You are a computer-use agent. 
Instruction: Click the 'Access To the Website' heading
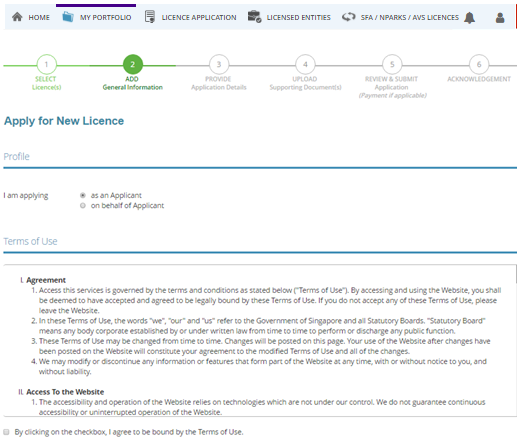pyautogui.click(x=65, y=392)
